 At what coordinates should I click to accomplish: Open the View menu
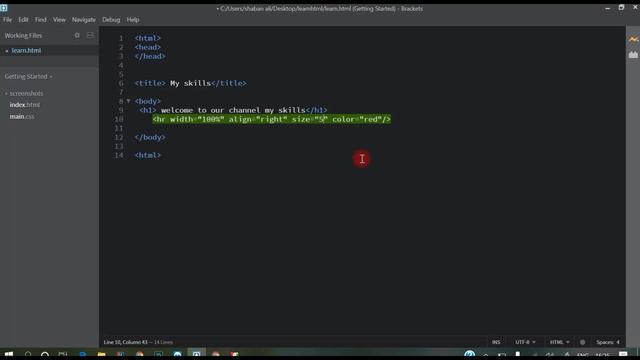click(x=59, y=20)
